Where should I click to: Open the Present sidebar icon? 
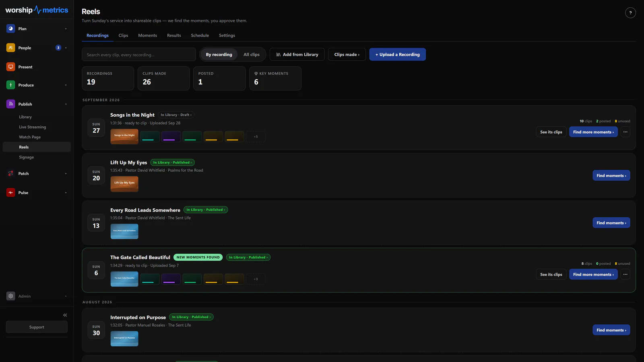(x=11, y=67)
